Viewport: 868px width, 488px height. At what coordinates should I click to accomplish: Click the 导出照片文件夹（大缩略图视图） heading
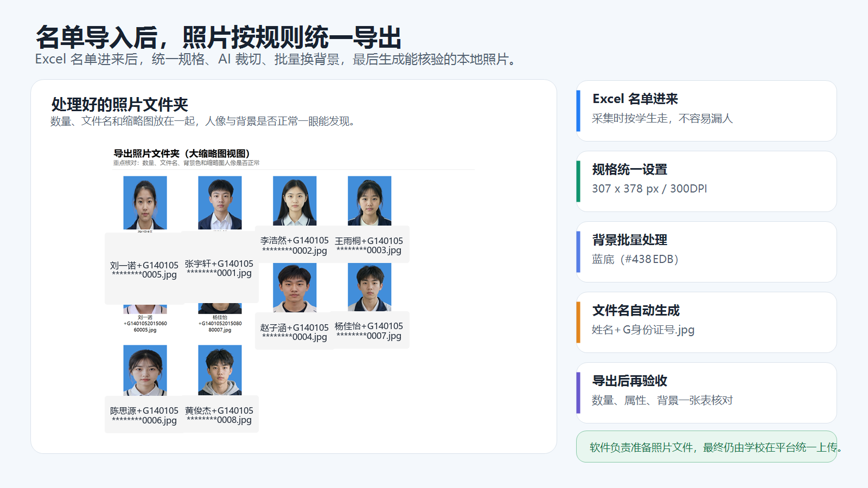pyautogui.click(x=181, y=153)
